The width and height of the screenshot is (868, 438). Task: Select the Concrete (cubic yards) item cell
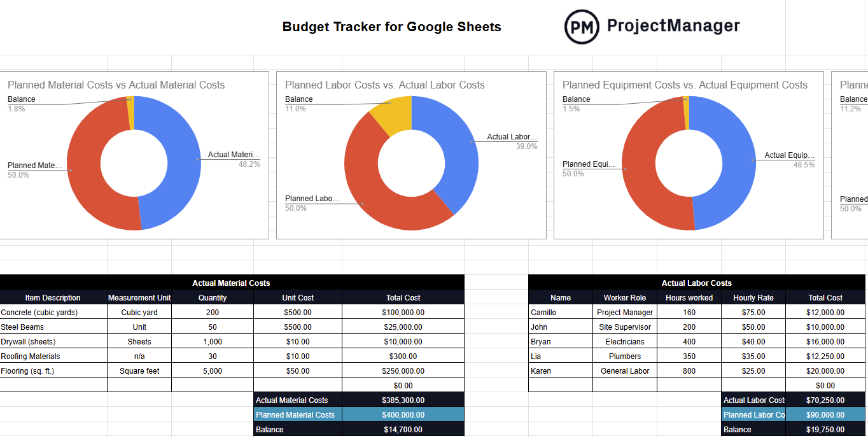click(x=39, y=312)
